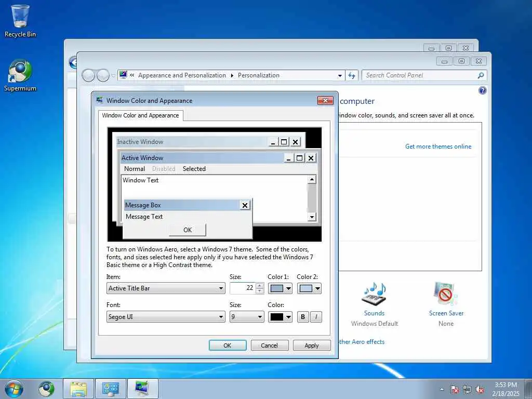532x399 pixels.
Task: Click Selected menu item in preview
Action: pyautogui.click(x=194, y=169)
